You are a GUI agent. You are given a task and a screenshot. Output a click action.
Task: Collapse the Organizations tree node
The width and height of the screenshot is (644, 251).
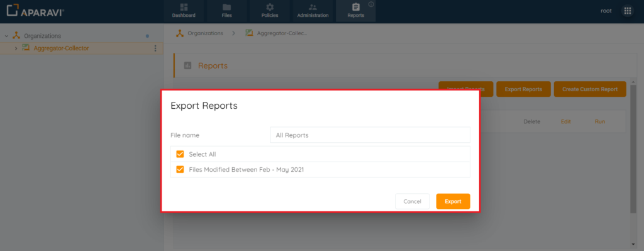coord(6,36)
